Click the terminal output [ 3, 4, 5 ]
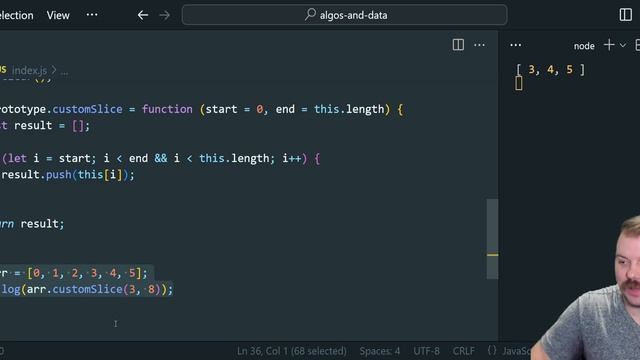This screenshot has width=640, height=360. tap(551, 69)
